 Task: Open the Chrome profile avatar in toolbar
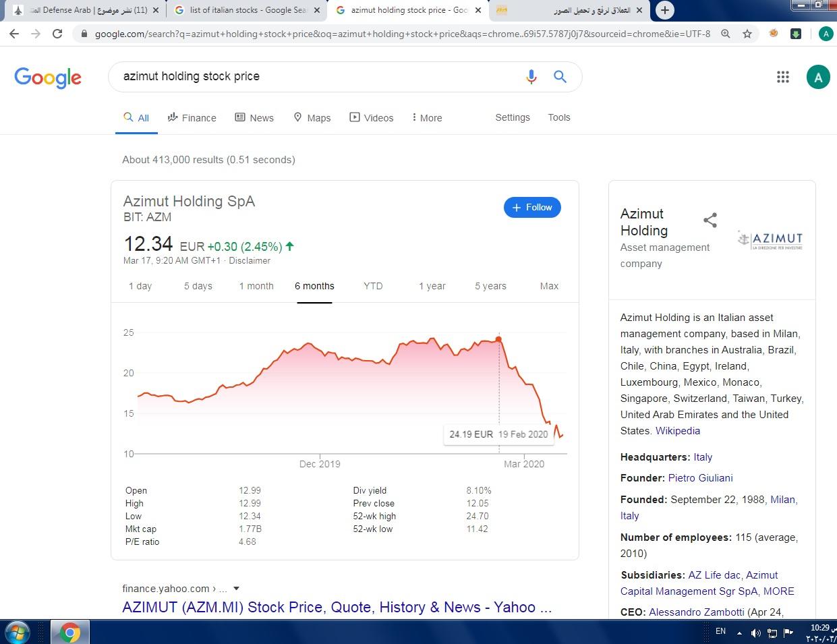coord(826,34)
